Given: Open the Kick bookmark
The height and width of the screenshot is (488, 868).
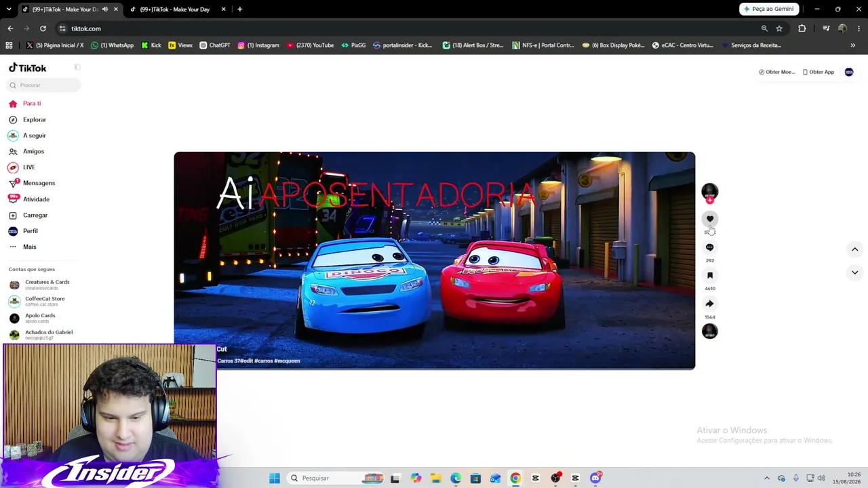Looking at the screenshot, I should click(151, 45).
